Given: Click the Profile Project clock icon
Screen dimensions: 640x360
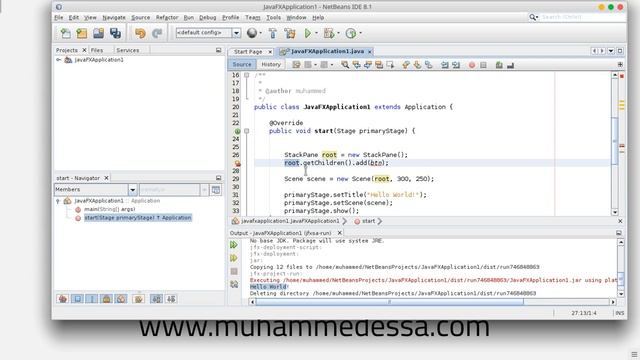Looking at the screenshot, I should click(x=351, y=33).
